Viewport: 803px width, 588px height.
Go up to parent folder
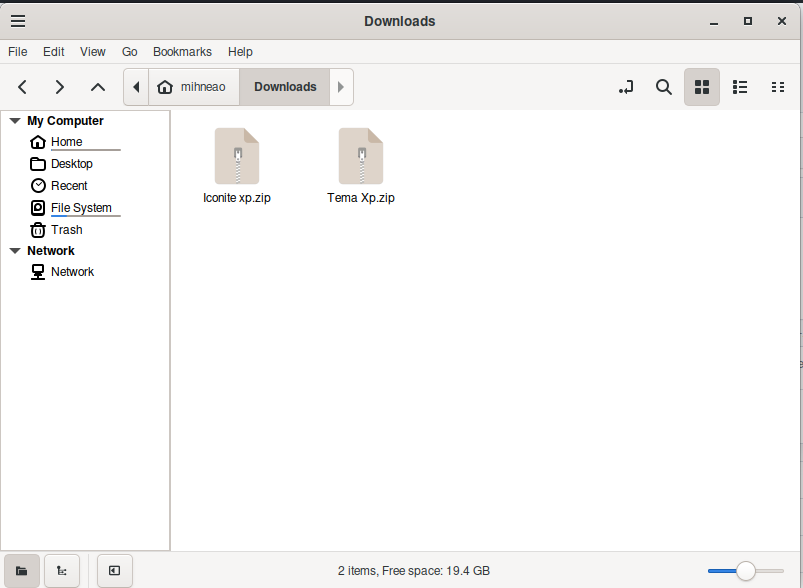tap(98, 87)
